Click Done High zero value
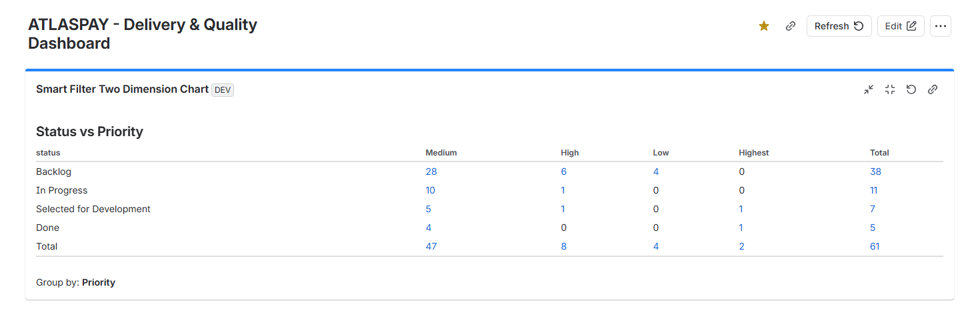The height and width of the screenshot is (311, 980). tap(564, 228)
